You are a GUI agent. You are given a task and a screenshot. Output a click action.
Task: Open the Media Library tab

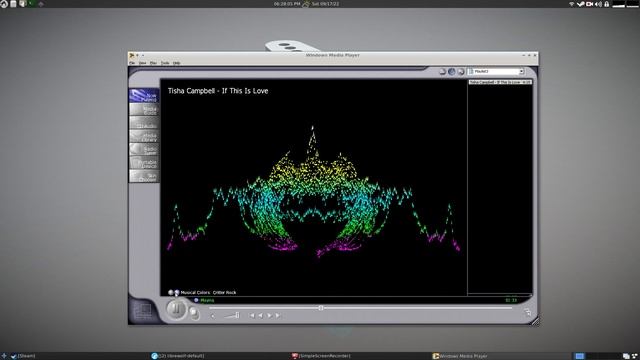pos(144,136)
